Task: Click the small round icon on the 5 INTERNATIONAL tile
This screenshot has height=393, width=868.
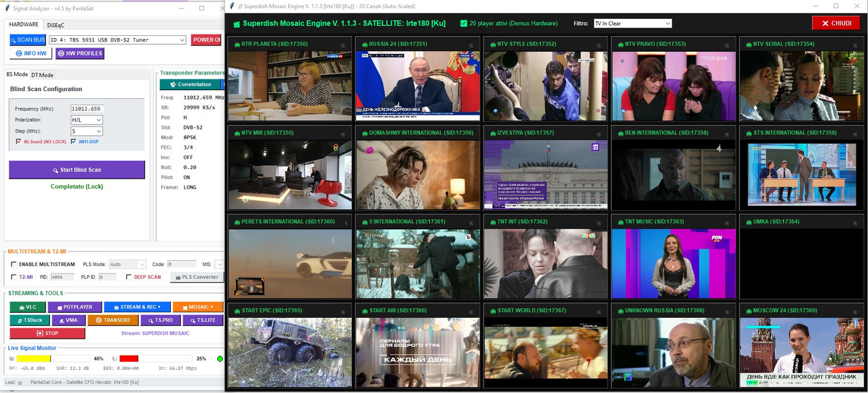Action: tap(471, 223)
